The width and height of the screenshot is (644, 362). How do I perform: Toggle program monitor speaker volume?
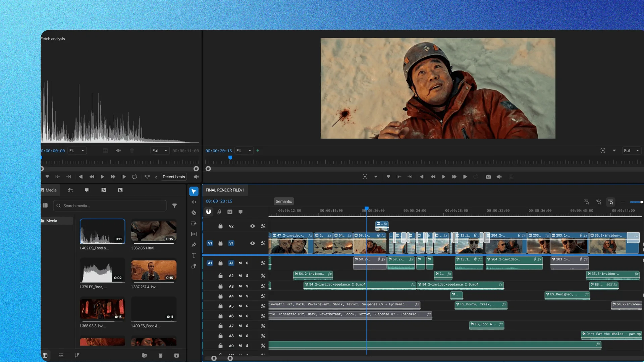(499, 177)
